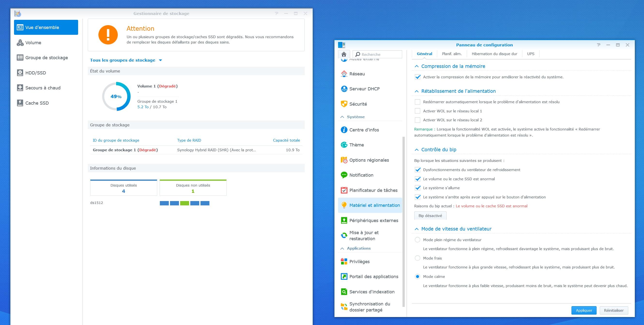This screenshot has height=325, width=644.
Task: Switch to Hibernation du disque dur tab
Action: [x=494, y=54]
